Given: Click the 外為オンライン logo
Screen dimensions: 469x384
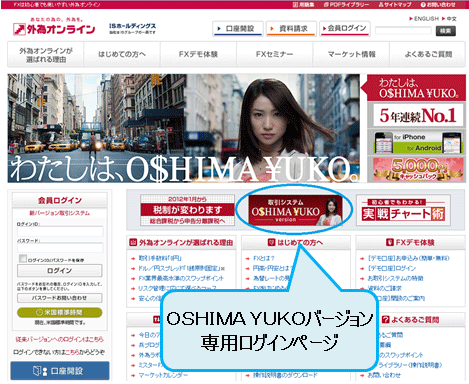Looking at the screenshot, I should (x=54, y=28).
